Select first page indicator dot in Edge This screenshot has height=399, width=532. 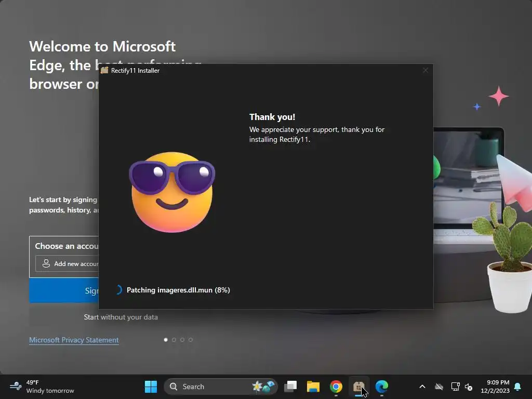pos(166,340)
